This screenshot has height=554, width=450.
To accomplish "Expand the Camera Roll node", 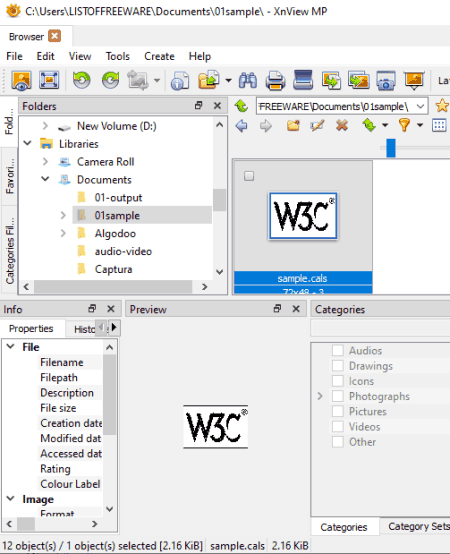I will pyautogui.click(x=45, y=161).
